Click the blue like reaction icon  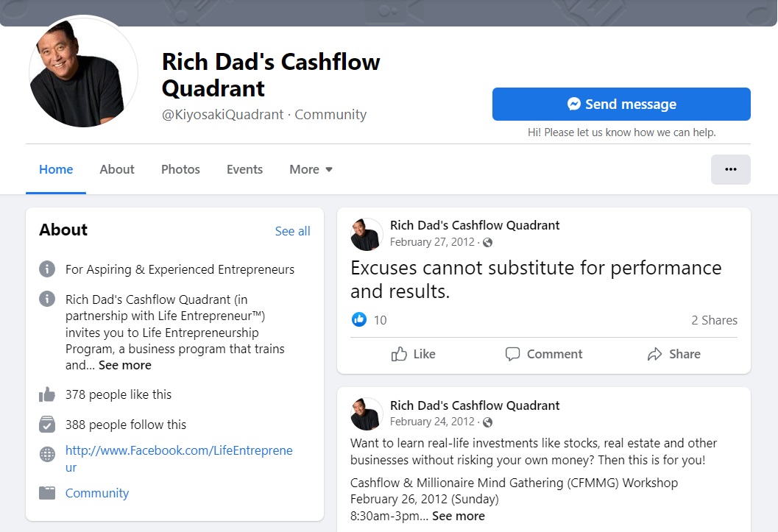[359, 319]
